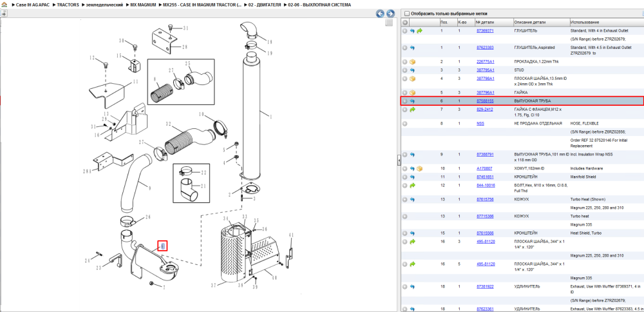Click package icon for part 226775A1

(x=413, y=62)
